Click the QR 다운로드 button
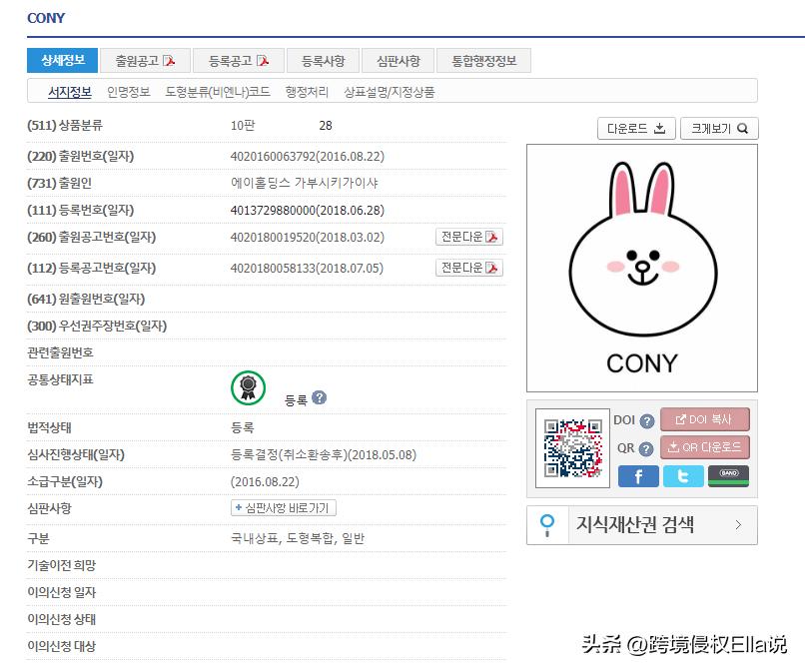The width and height of the screenshot is (805, 672). click(x=704, y=447)
